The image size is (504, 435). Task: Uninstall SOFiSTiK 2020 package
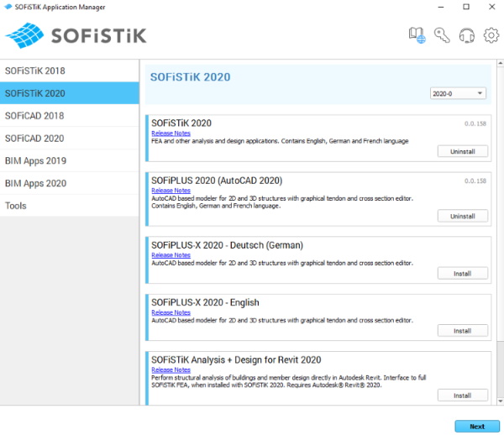(x=463, y=151)
